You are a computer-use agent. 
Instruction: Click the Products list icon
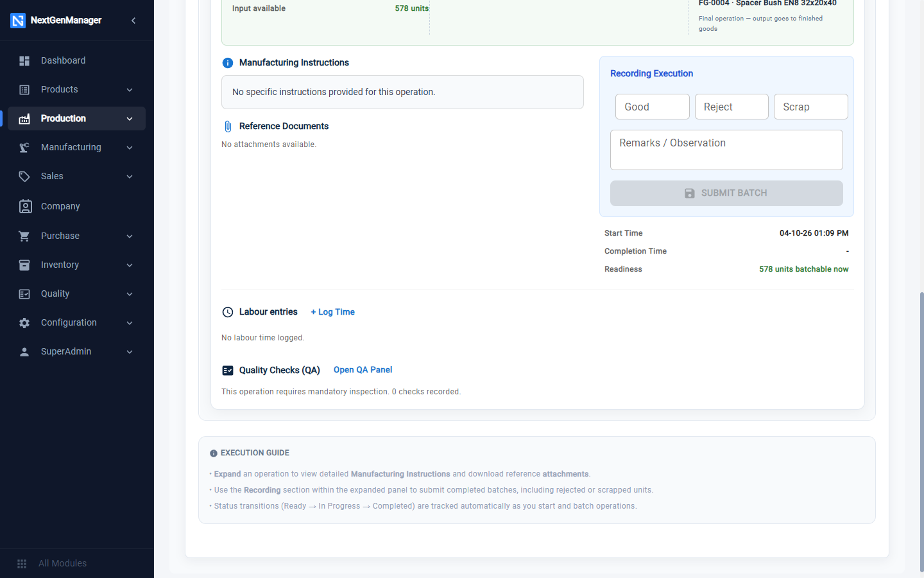coord(24,90)
